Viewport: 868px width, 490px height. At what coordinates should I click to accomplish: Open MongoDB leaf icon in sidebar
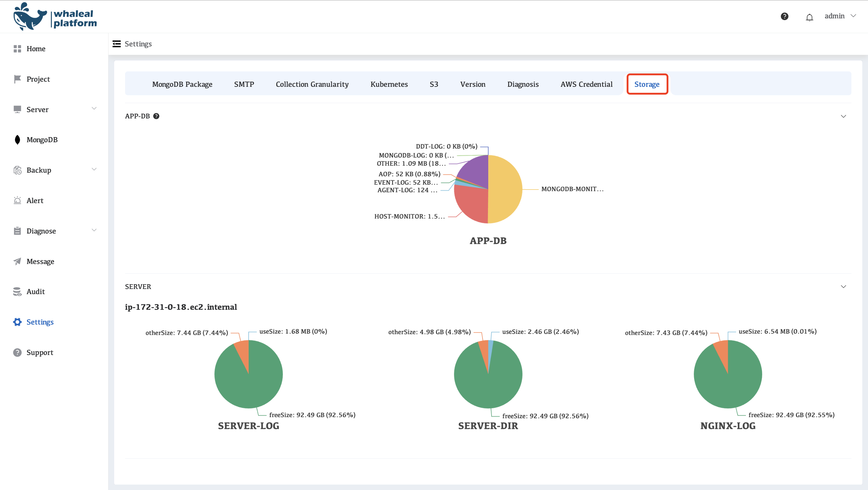[17, 140]
